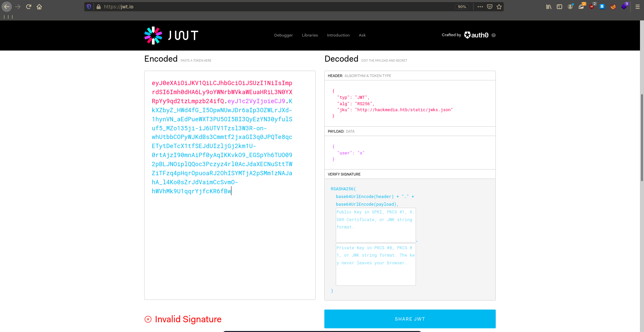Open the Firefox hamburger menu

[x=638, y=7]
